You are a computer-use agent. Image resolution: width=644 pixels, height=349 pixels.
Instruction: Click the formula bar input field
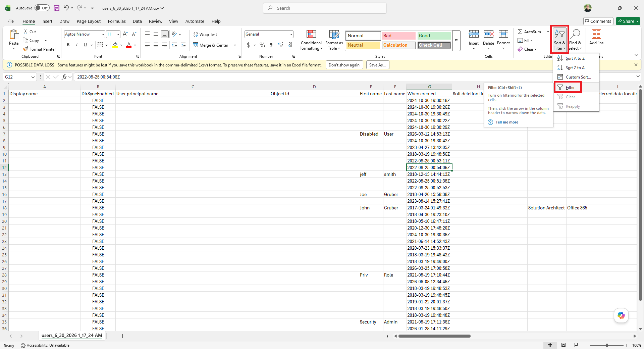pyautogui.click(x=354, y=77)
